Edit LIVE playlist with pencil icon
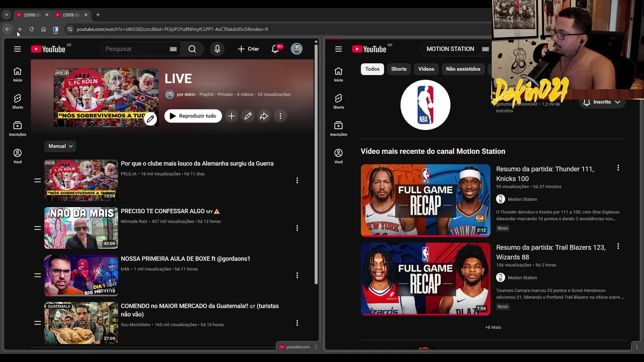Screen dimensions: 644x362 248,116
